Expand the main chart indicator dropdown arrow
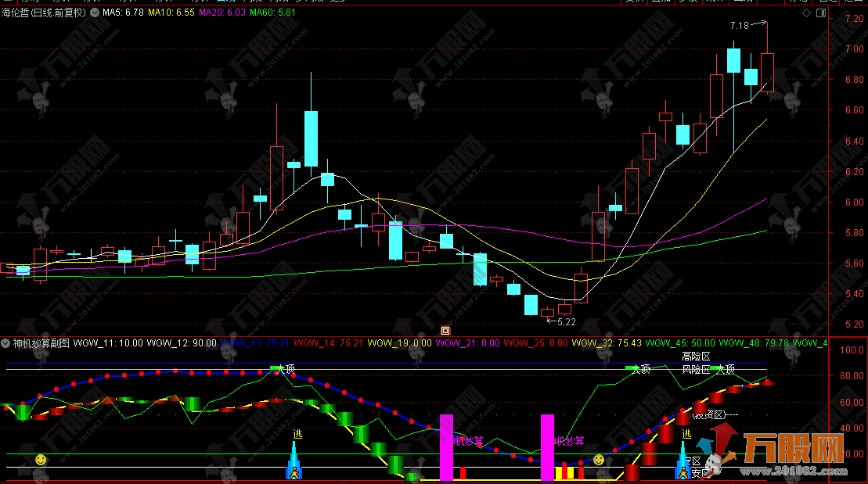The width and height of the screenshot is (868, 484). (x=95, y=13)
